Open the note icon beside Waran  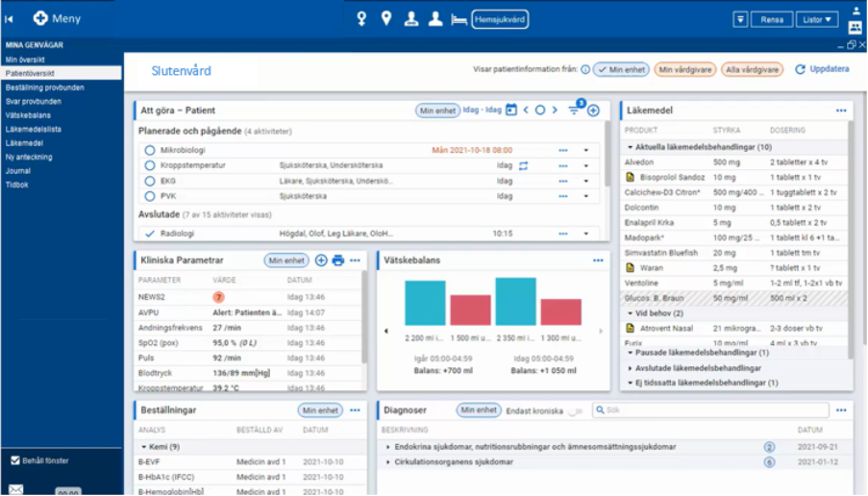coord(630,268)
